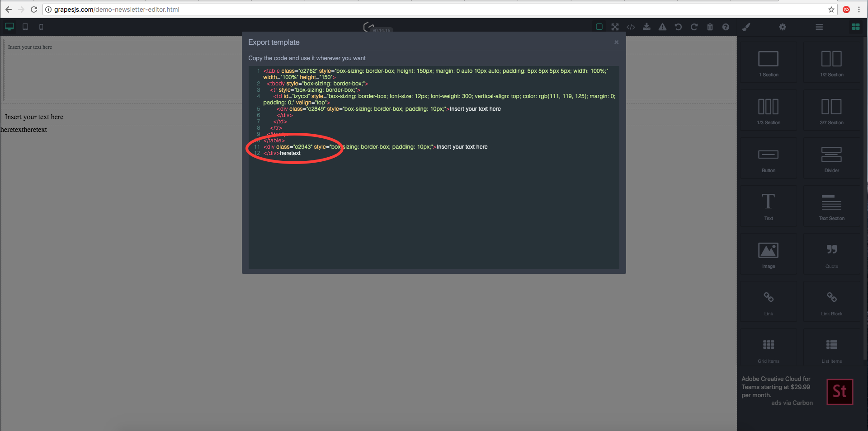Toggle component borders visibility
The image size is (868, 431).
tap(599, 27)
